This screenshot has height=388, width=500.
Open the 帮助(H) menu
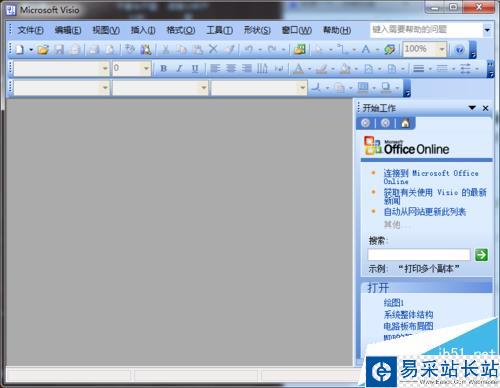pyautogui.click(x=337, y=30)
